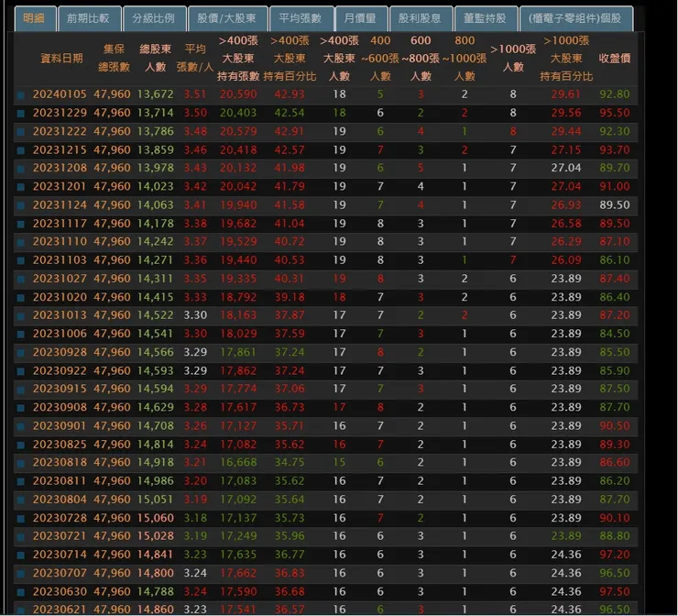This screenshot has width=678, height=616.
Task: Open the 月價量 tab
Action: 361,18
